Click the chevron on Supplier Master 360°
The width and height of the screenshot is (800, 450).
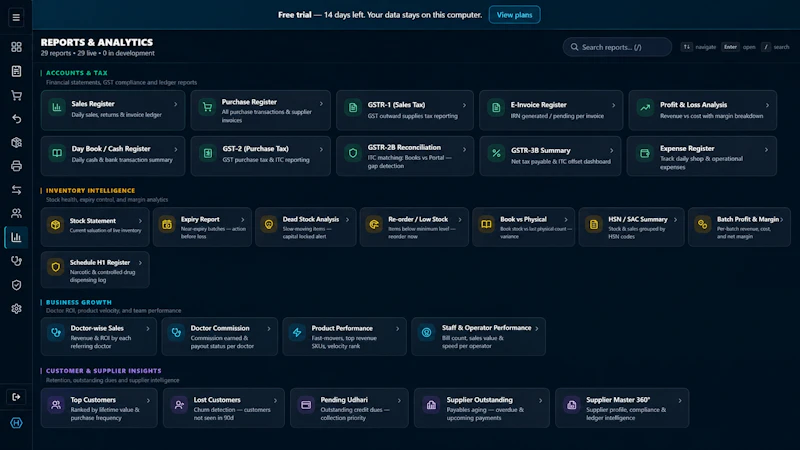click(680, 401)
